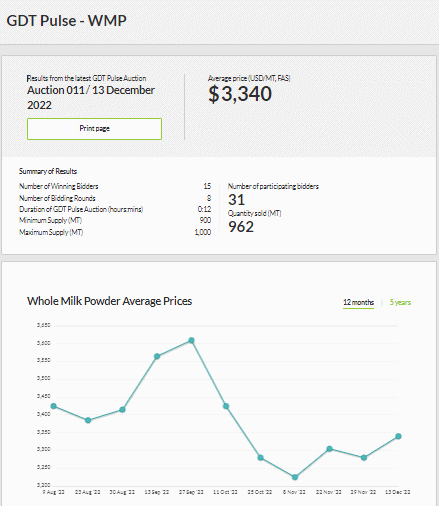Screen dimensions: 439x506
Task: Select the 9 Aug '22 chart data point
Action: [x=54, y=406]
